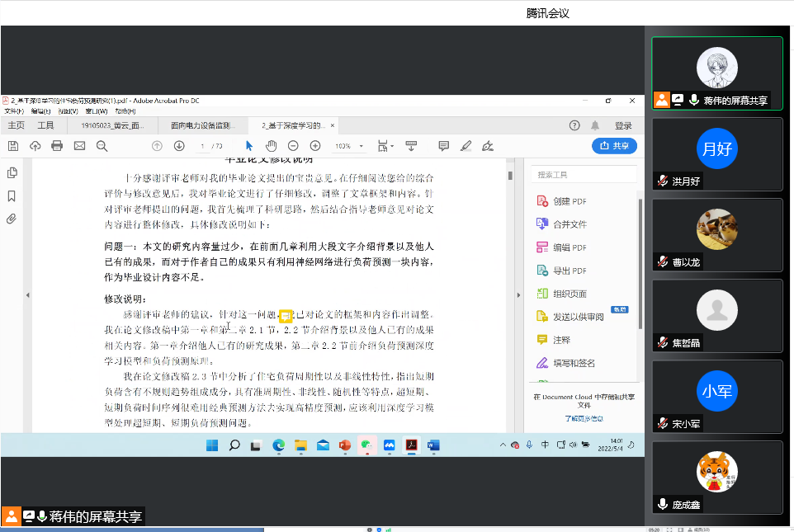Open the Attachments paperclip panel
The image size is (794, 532).
pos(12,219)
